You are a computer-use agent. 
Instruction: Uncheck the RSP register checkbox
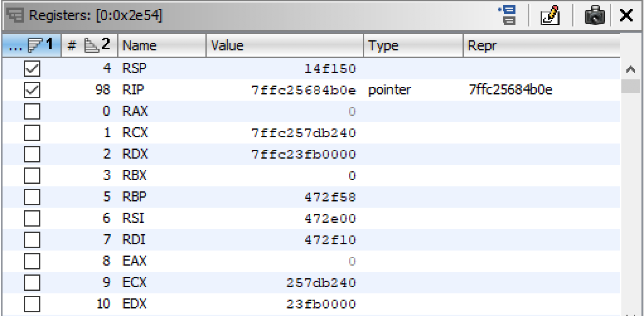pyautogui.click(x=32, y=69)
